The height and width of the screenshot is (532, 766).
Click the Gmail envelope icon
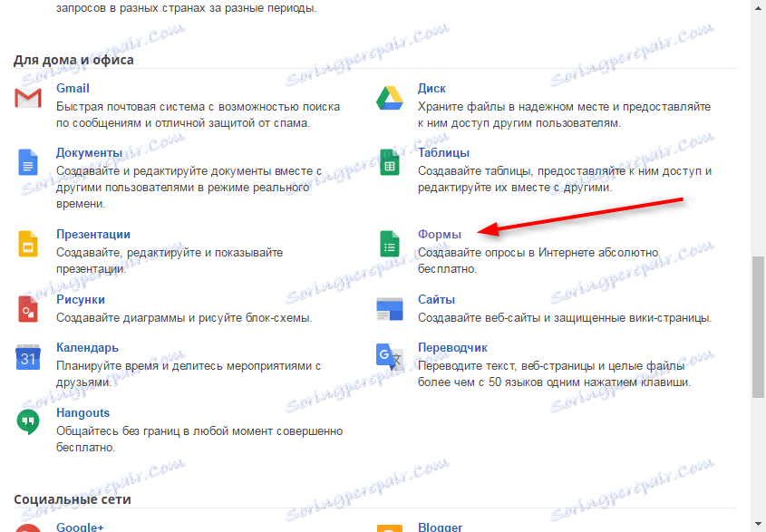pos(28,98)
